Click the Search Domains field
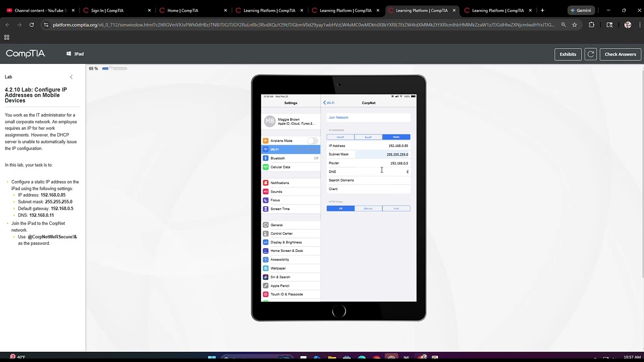Viewport: 644px width, 362px height. (x=368, y=180)
